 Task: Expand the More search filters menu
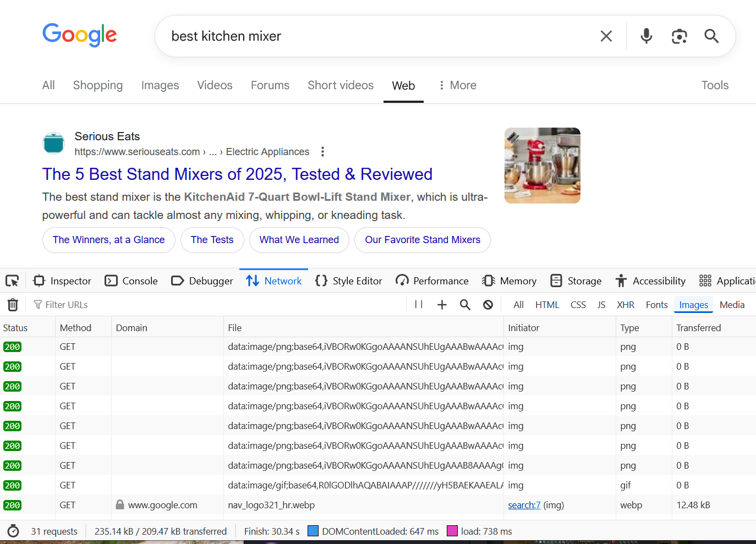coord(458,85)
